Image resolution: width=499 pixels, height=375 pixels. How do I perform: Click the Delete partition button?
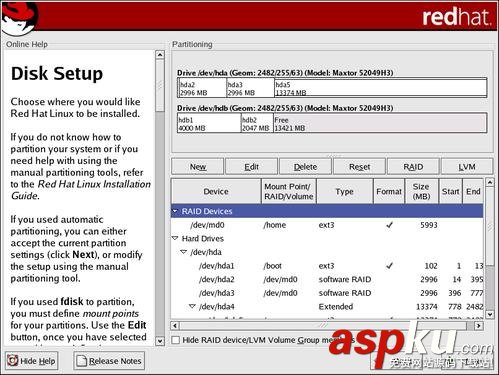coord(305,167)
